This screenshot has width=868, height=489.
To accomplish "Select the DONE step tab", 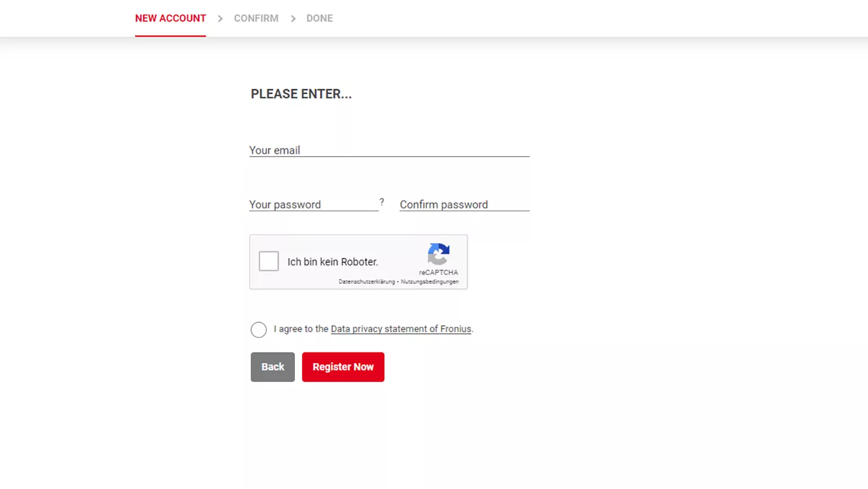I will tap(320, 19).
